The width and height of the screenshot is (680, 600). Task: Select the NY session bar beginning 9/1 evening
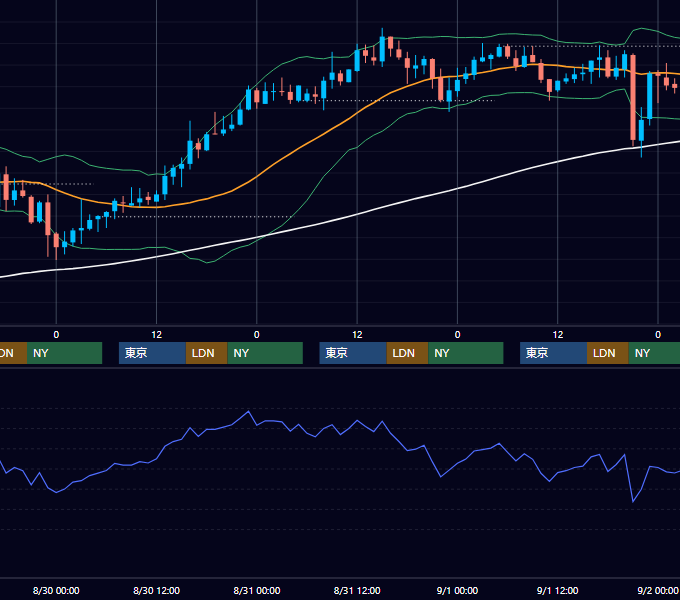point(654,353)
